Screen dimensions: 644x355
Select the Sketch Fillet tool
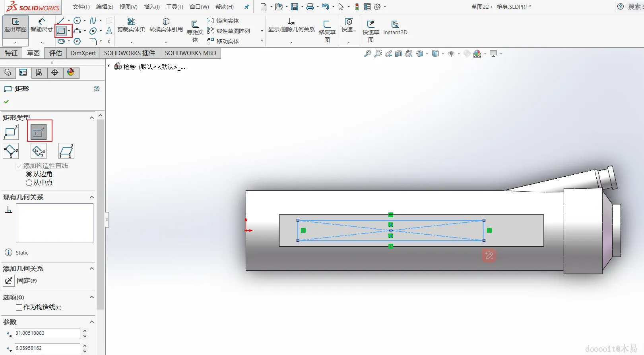(x=93, y=41)
